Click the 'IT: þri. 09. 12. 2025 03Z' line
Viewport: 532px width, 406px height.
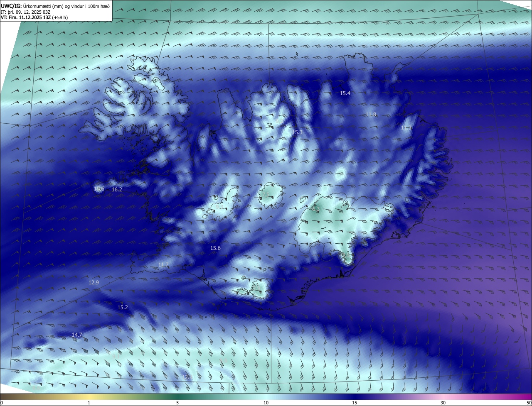[x=26, y=12]
